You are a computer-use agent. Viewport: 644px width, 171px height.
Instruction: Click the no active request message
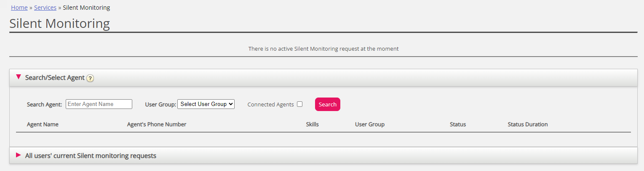323,49
